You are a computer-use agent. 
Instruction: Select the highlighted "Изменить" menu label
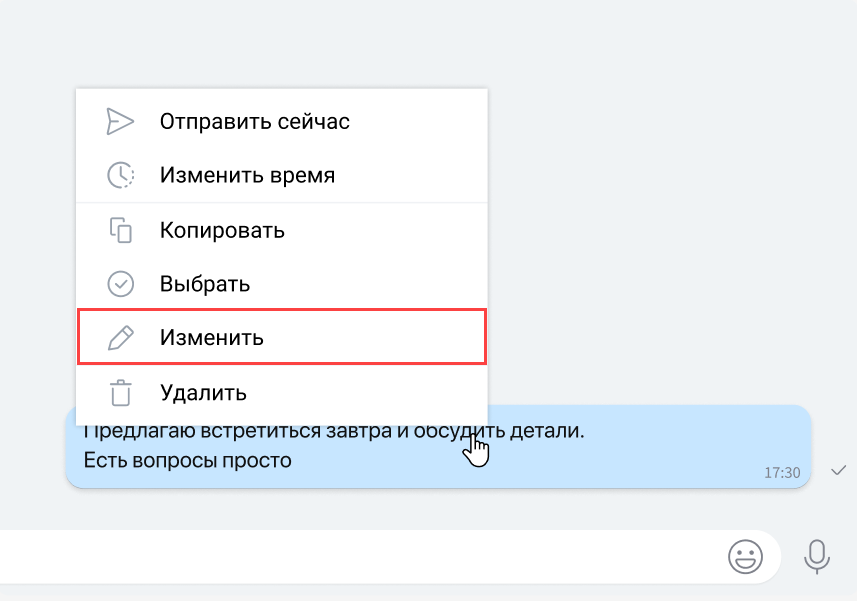pos(211,338)
